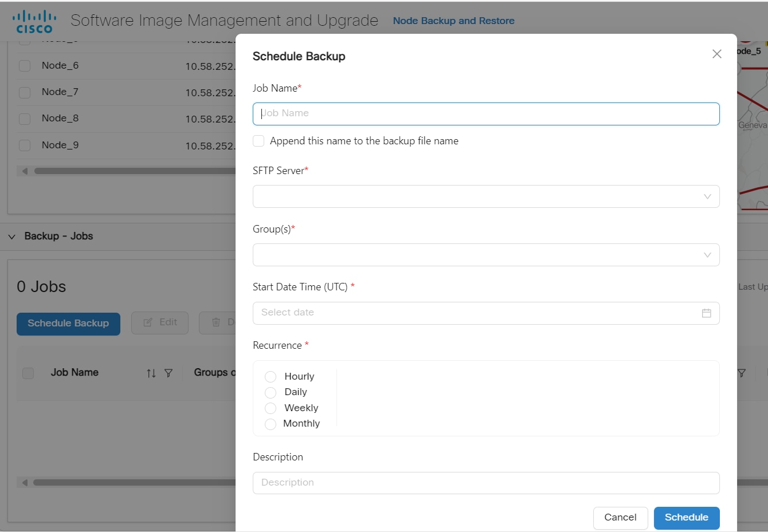Open the Group(s) dropdown
The height and width of the screenshot is (532, 768).
(486, 255)
